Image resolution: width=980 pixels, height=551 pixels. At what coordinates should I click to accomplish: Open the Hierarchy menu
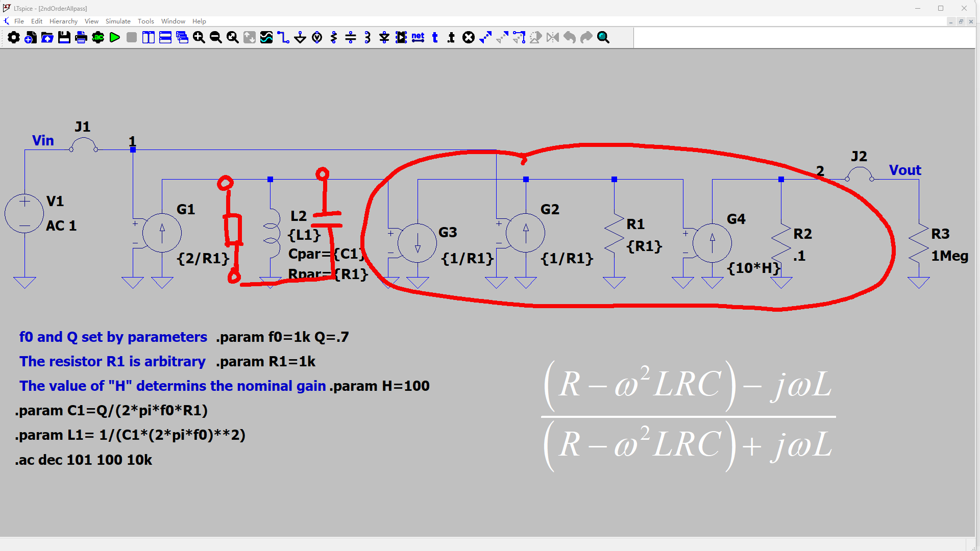click(63, 21)
